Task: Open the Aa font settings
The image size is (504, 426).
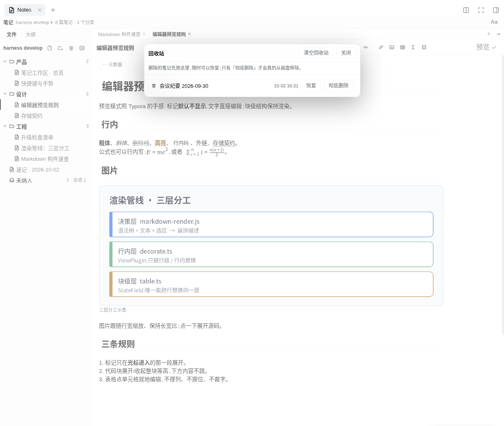Action: coord(494,22)
